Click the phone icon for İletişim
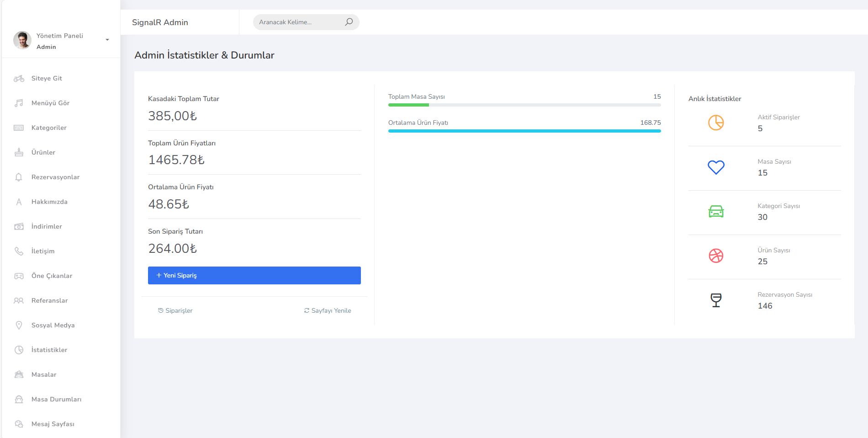The width and height of the screenshot is (868, 438). point(19,251)
